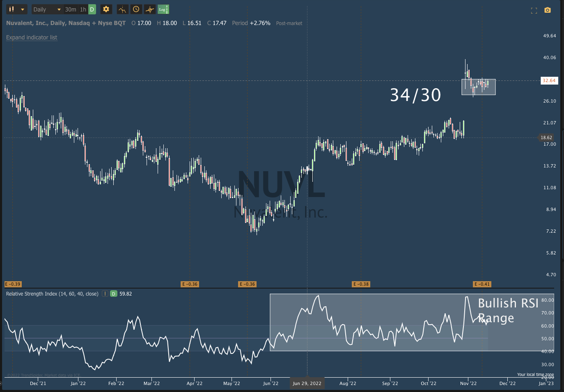Open RSI indicator three-dot options menu
The height and width of the screenshot is (392, 564).
point(105,293)
